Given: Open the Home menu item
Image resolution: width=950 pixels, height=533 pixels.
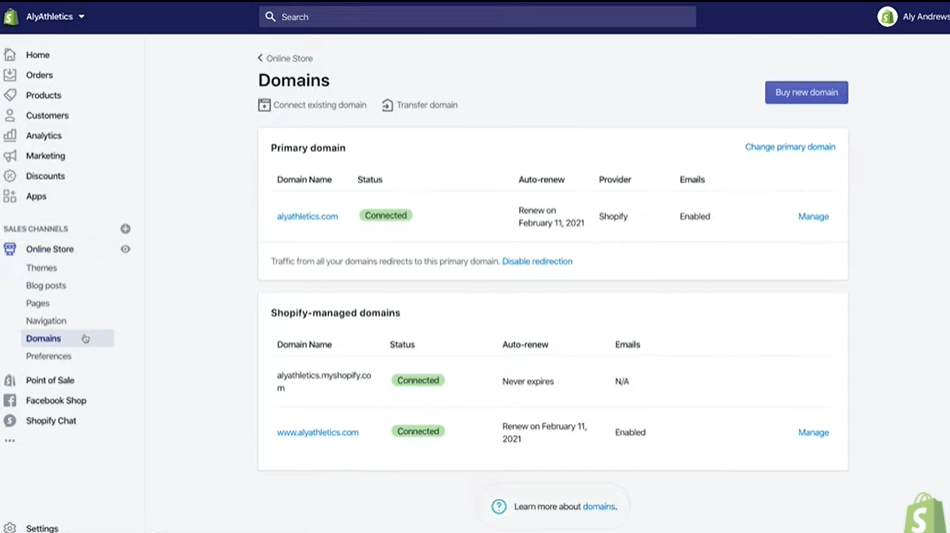Looking at the screenshot, I should pos(38,55).
